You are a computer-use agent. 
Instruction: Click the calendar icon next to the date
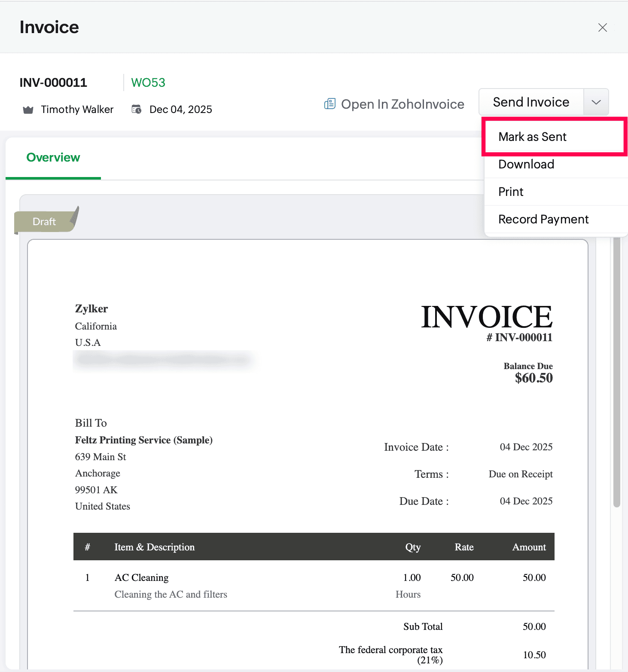click(136, 110)
